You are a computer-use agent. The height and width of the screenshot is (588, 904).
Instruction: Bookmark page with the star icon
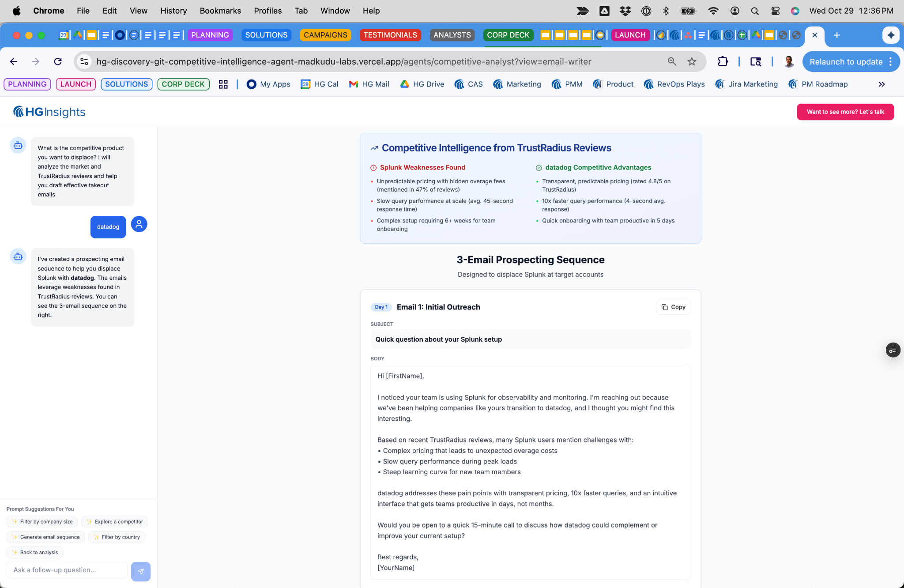coord(692,62)
